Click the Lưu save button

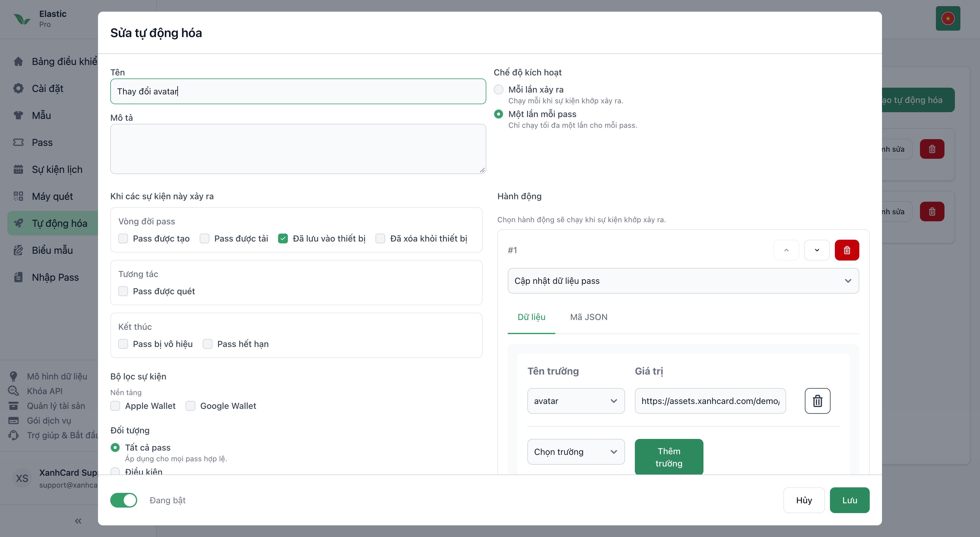coord(850,500)
